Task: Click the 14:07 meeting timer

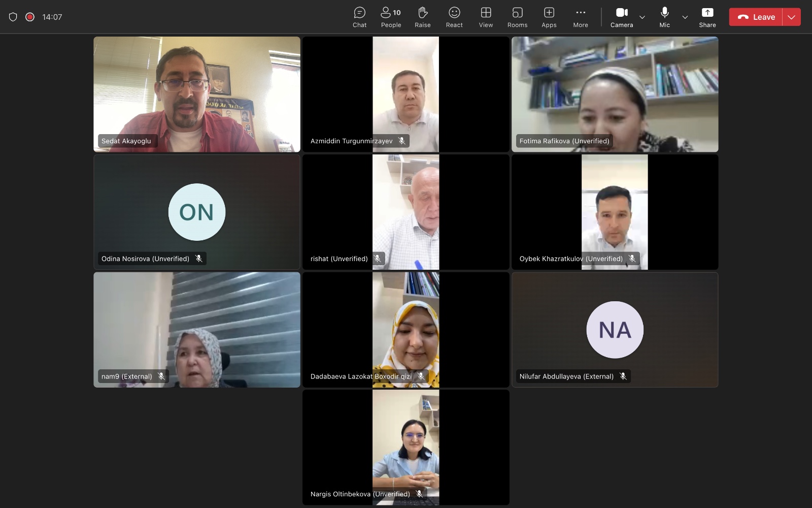Action: coord(52,17)
